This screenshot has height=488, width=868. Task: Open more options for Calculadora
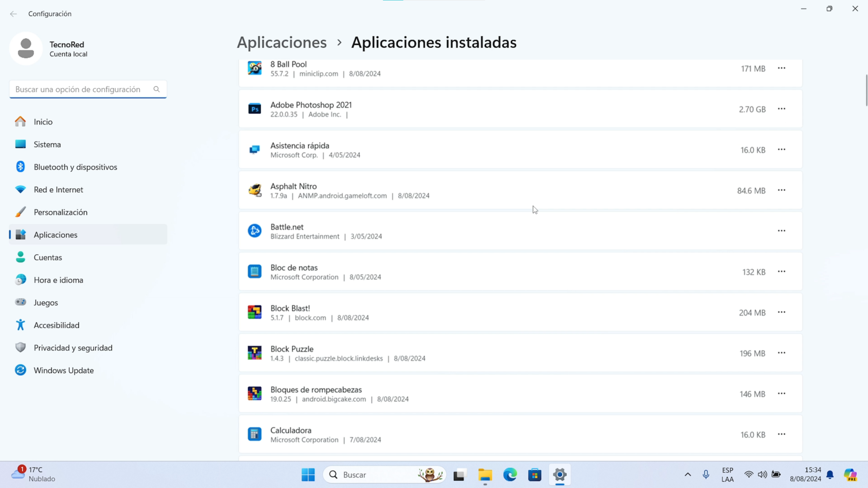[782, 434]
